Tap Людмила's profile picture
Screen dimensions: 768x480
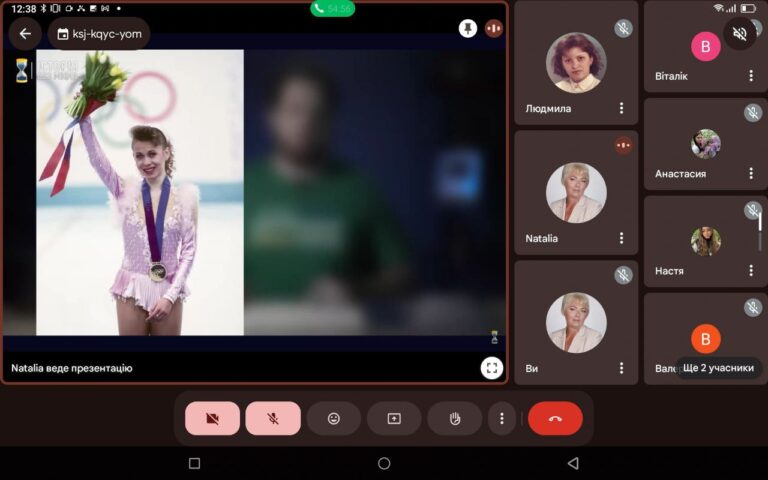pyautogui.click(x=576, y=63)
